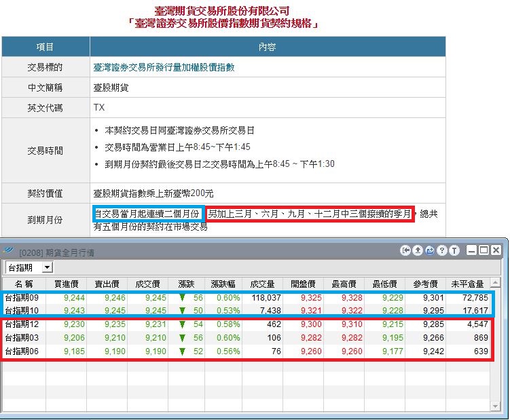Screen dimensions: 510x420
Task: Click the upload arrow icon in the title bar
Action: [418, 250]
